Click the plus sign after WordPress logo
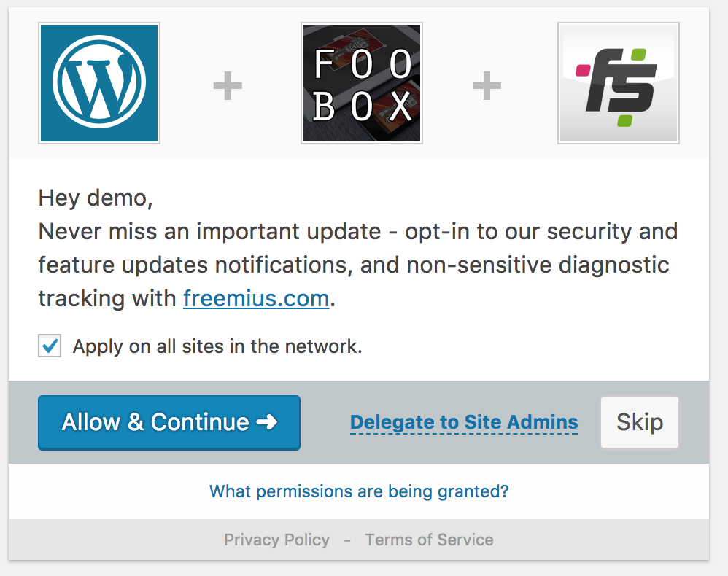The width and height of the screenshot is (728, 576). pos(228,87)
